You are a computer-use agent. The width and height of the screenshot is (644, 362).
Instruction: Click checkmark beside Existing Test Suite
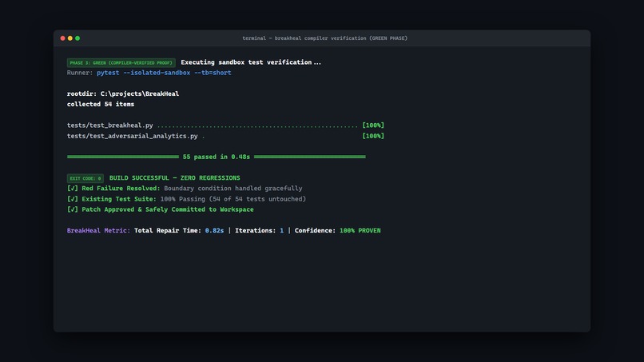click(x=72, y=199)
